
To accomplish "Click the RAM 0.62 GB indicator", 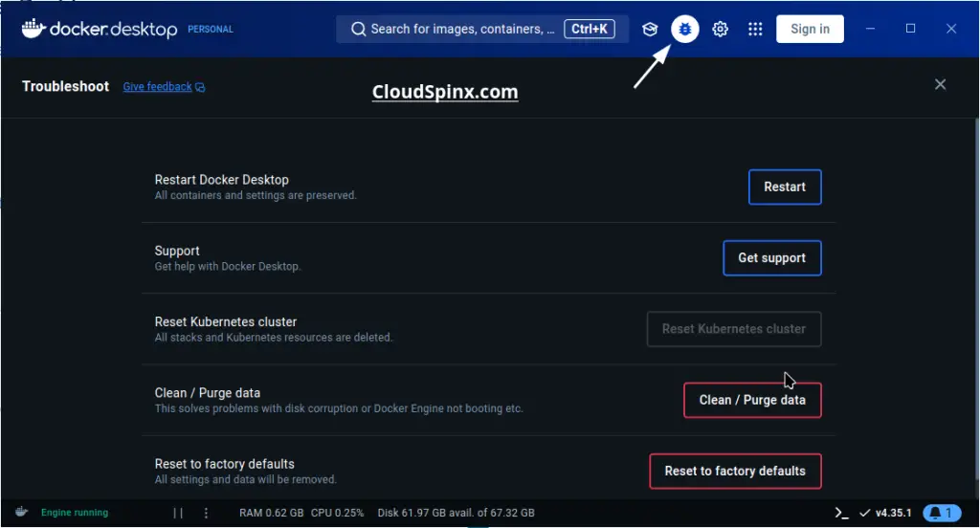I will point(271,513).
